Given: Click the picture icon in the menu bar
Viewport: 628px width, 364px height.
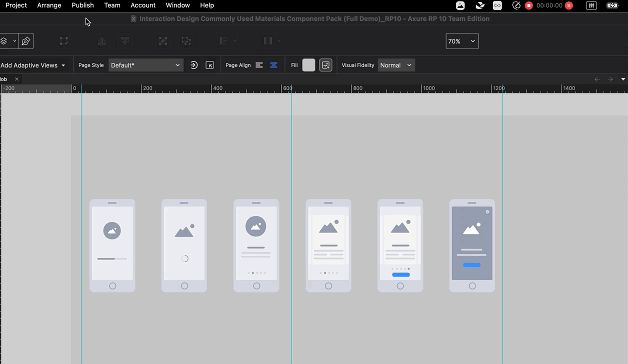Looking at the screenshot, I should pos(460,5).
